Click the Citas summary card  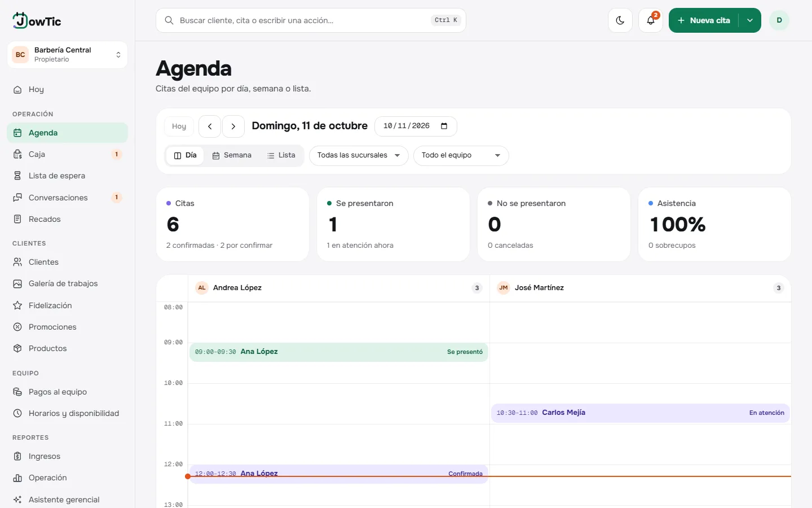[x=232, y=225]
